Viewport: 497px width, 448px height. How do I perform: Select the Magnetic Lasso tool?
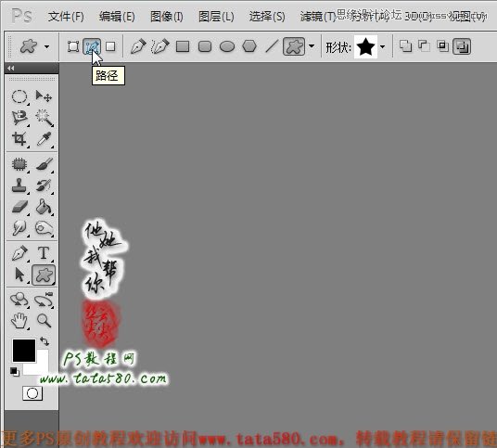point(19,118)
